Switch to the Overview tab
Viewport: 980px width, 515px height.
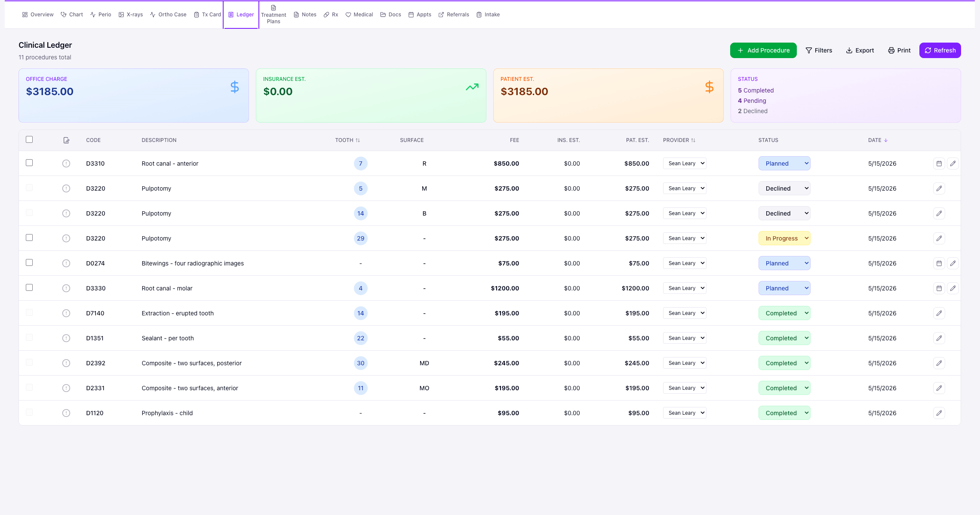pos(38,15)
